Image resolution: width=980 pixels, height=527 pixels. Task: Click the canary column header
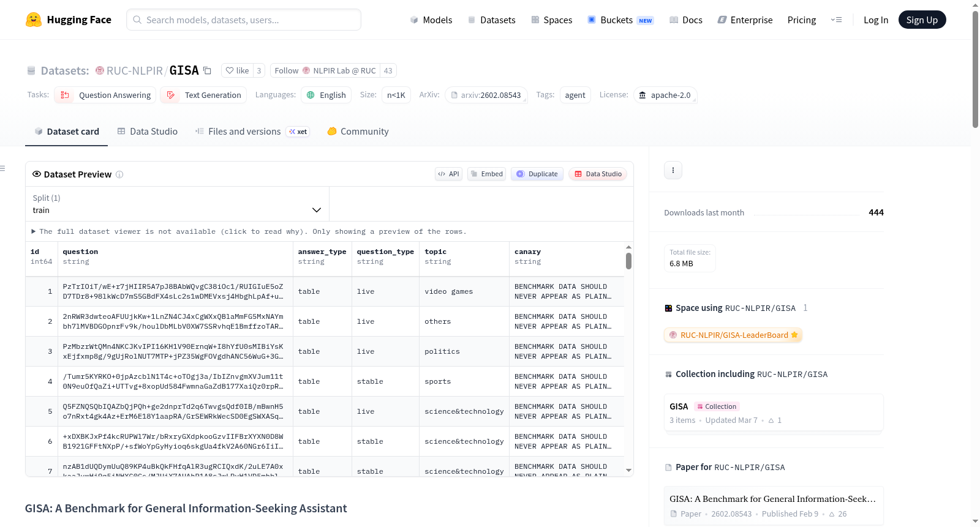pyautogui.click(x=567, y=257)
